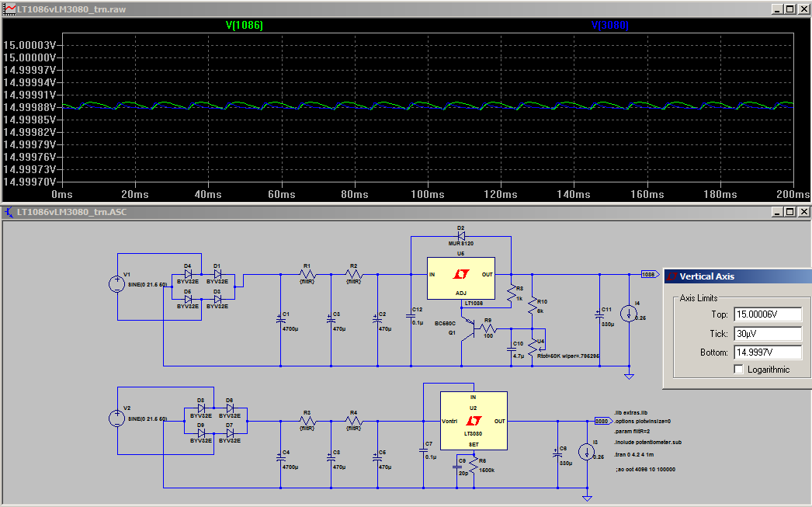Click waveform window icon in raw title bar
Screen dimensions: 812x507
9,9
